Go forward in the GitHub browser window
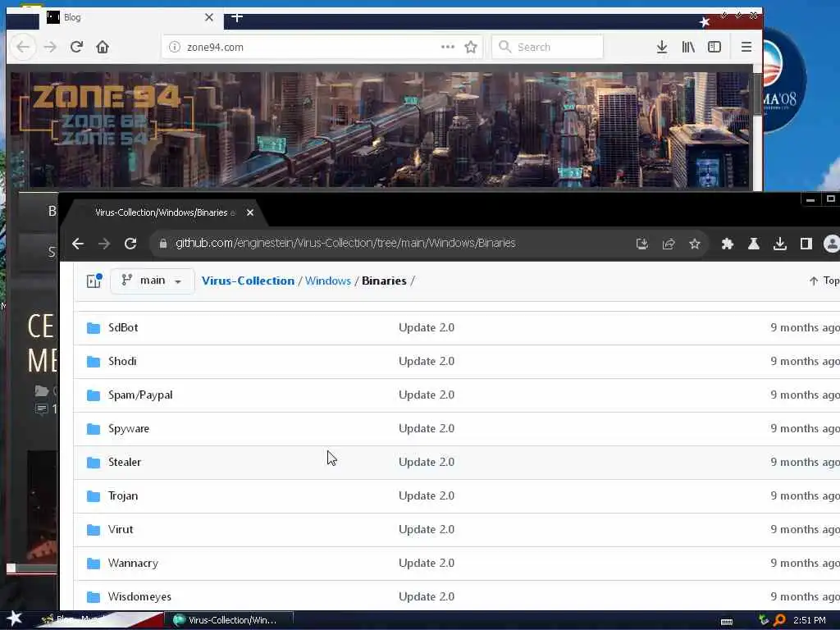Viewport: 840px width, 630px height. pos(104,244)
